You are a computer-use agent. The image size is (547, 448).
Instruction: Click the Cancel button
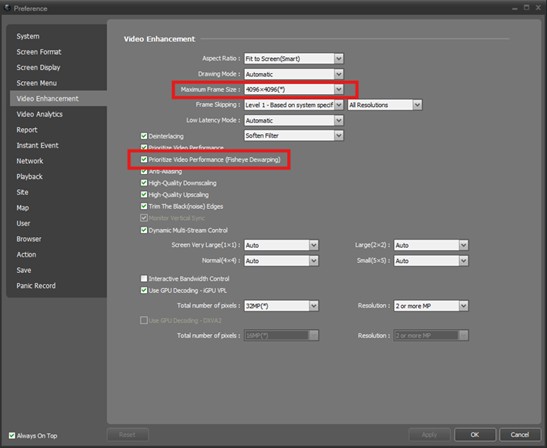pyautogui.click(x=520, y=435)
